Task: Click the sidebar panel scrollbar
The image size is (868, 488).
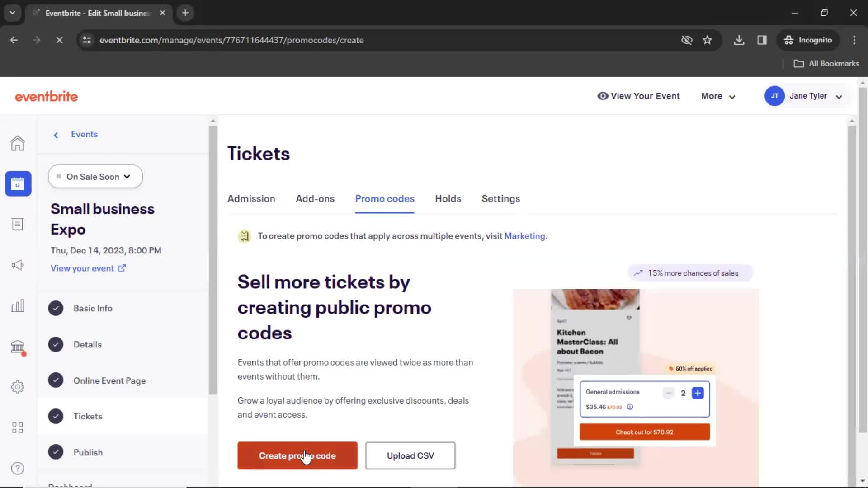Action: point(213,260)
